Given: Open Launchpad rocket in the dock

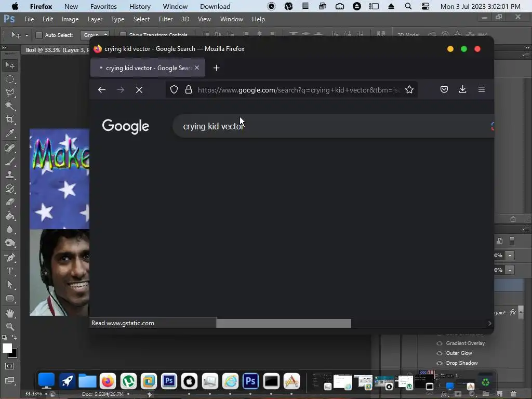Looking at the screenshot, I should (x=67, y=381).
